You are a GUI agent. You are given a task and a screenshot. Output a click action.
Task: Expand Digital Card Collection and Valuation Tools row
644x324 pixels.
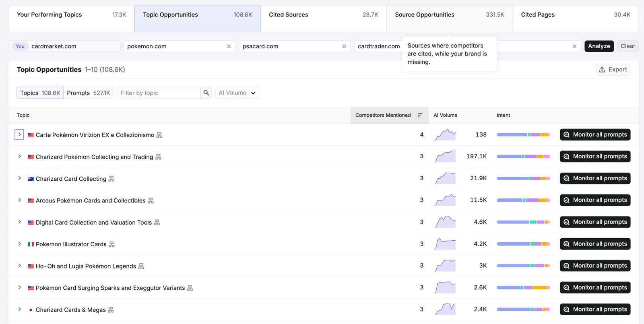(x=19, y=222)
